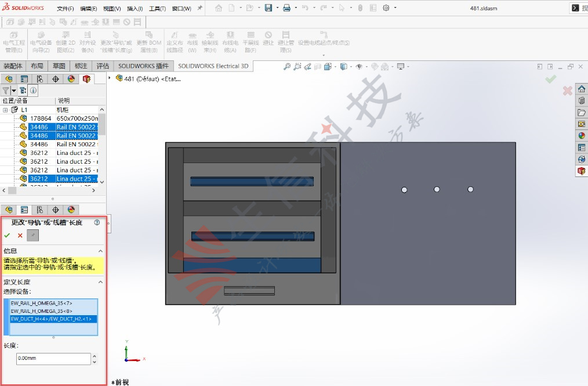Toggle the pushpin to keep dialog visible
The height and width of the screenshot is (386, 588).
32,236
